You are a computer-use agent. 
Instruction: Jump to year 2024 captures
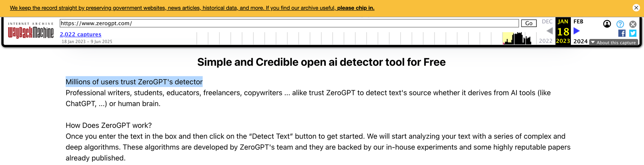(x=581, y=41)
